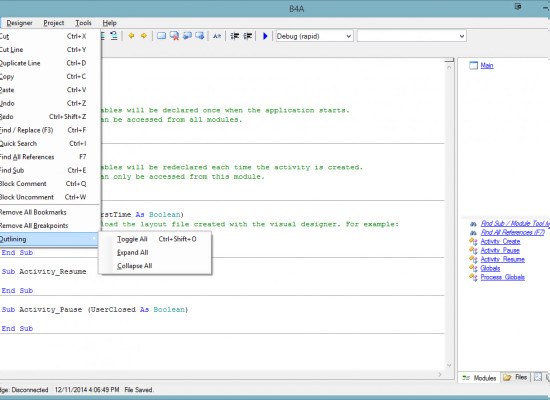Switch to the Files tab
The height and width of the screenshot is (400, 550).
coord(516,377)
